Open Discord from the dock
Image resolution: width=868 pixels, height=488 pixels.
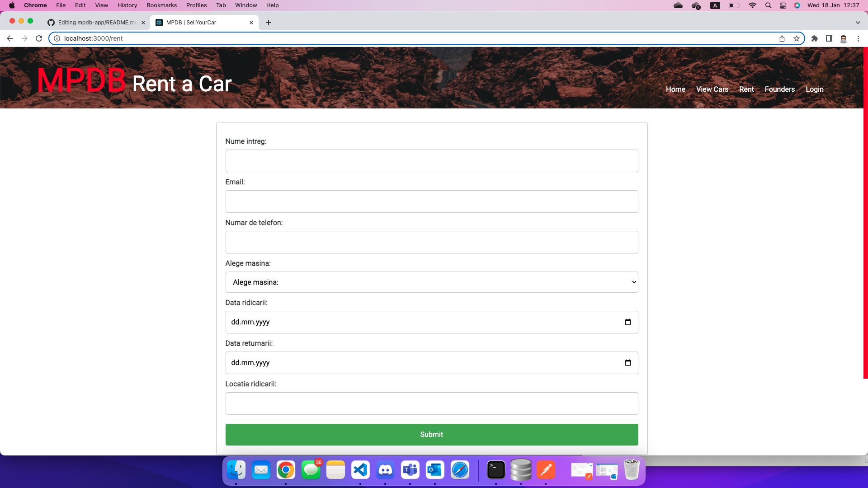point(386,470)
